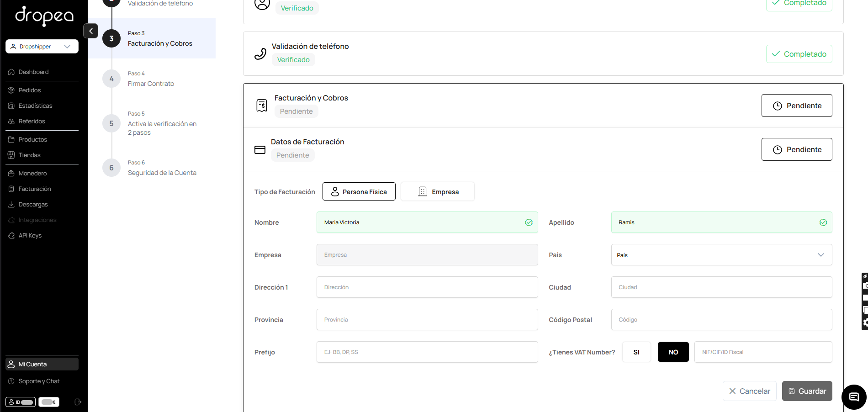This screenshot has height=412, width=868.
Task: Click the Integraciones puzzle icon
Action: click(x=11, y=220)
